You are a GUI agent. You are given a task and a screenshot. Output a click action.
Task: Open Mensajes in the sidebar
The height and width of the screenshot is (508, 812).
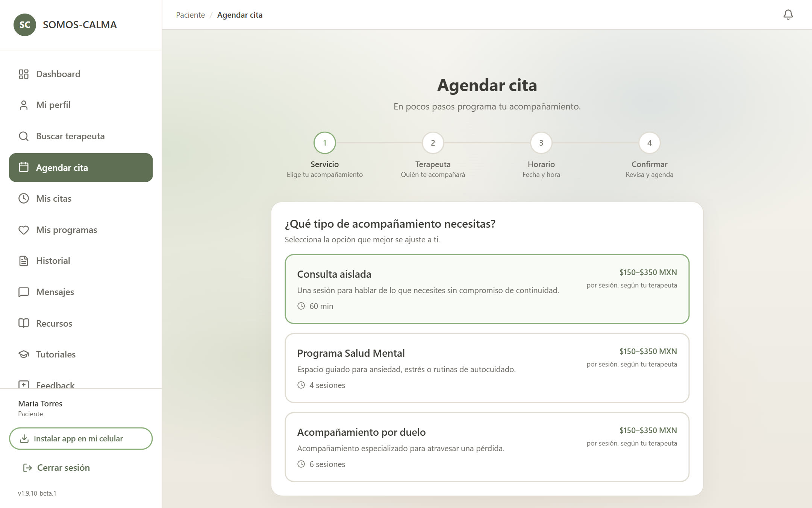pyautogui.click(x=81, y=292)
